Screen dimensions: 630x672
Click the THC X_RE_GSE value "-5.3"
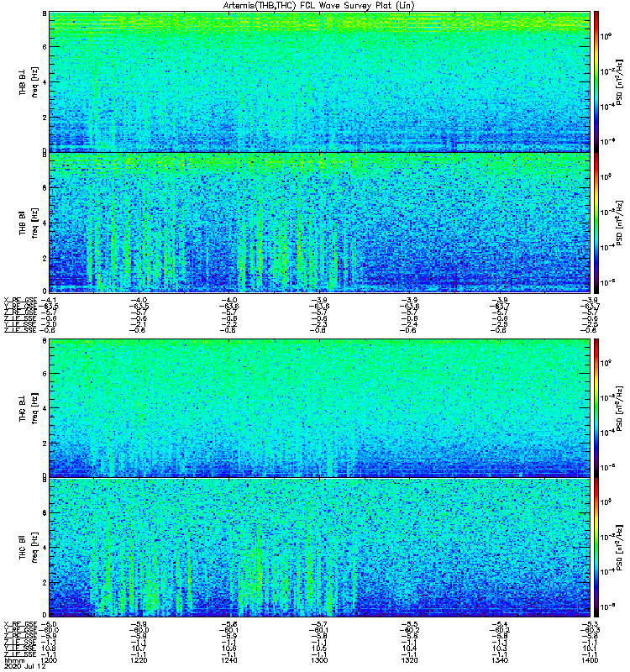click(x=590, y=624)
